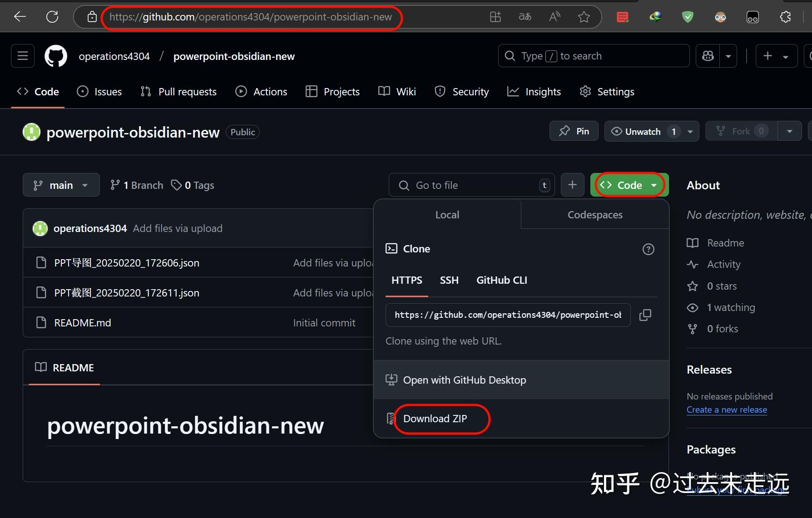
Task: Switch to the Codespaces tab
Action: tap(594, 214)
